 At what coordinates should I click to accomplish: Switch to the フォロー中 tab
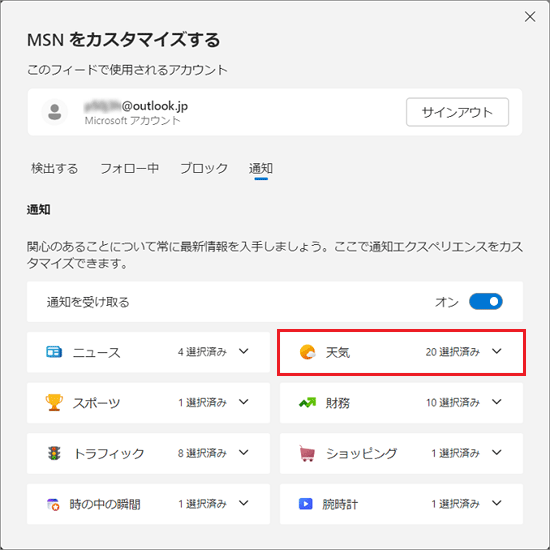pyautogui.click(x=129, y=168)
